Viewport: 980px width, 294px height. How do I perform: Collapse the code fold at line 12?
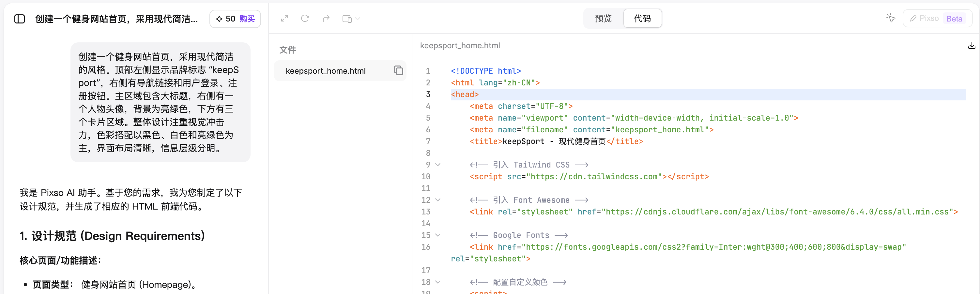438,200
